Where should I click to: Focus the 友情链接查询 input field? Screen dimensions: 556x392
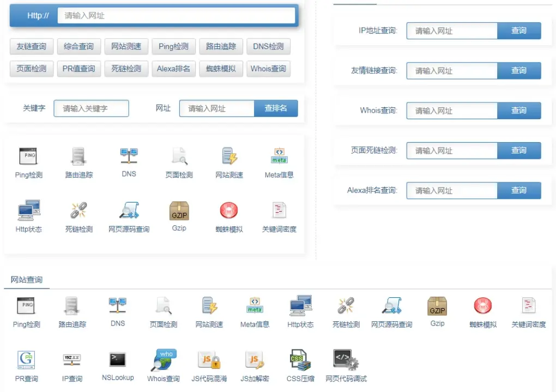tap(452, 71)
